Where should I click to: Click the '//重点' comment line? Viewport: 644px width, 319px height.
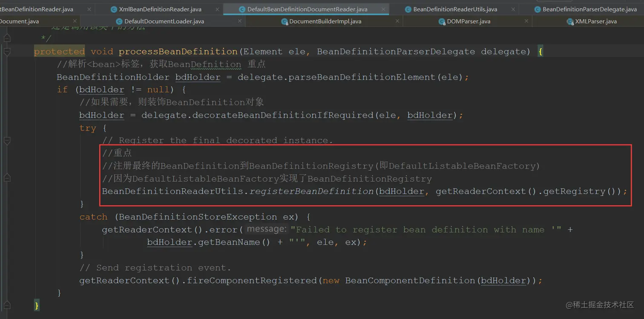point(117,153)
